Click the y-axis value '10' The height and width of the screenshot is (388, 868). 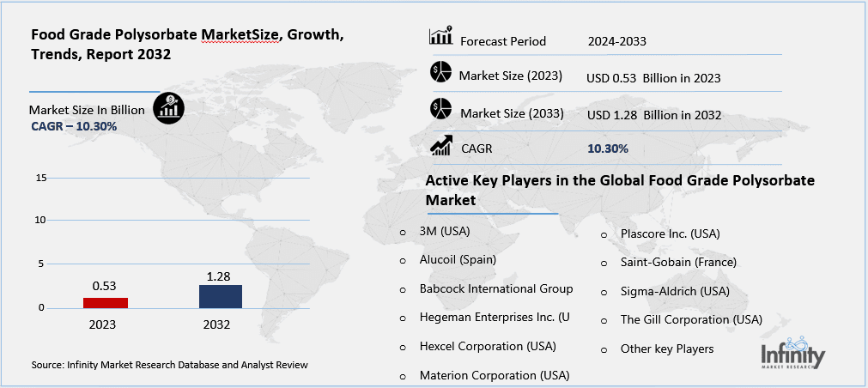click(41, 221)
